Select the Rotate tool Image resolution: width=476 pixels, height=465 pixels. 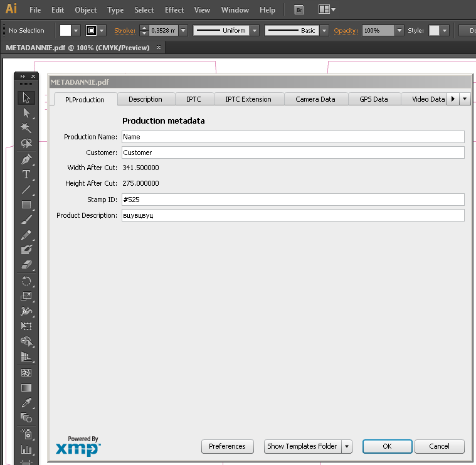click(x=26, y=281)
